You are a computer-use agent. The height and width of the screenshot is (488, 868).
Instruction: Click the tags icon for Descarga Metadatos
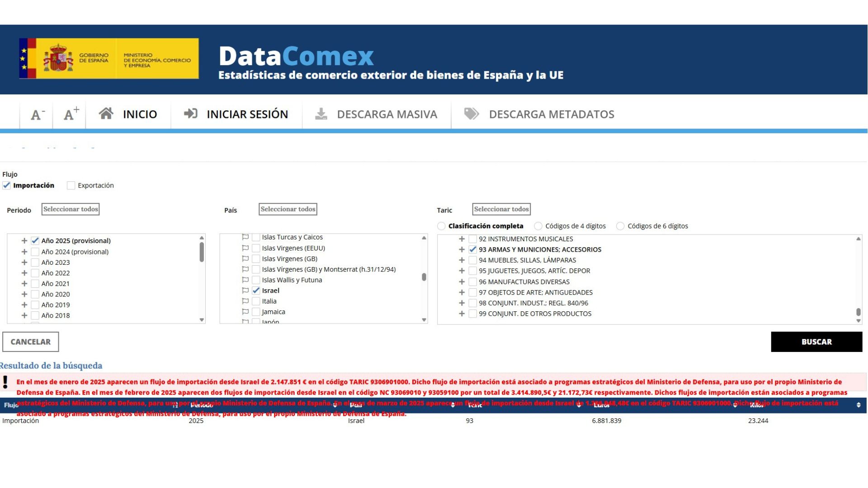472,114
